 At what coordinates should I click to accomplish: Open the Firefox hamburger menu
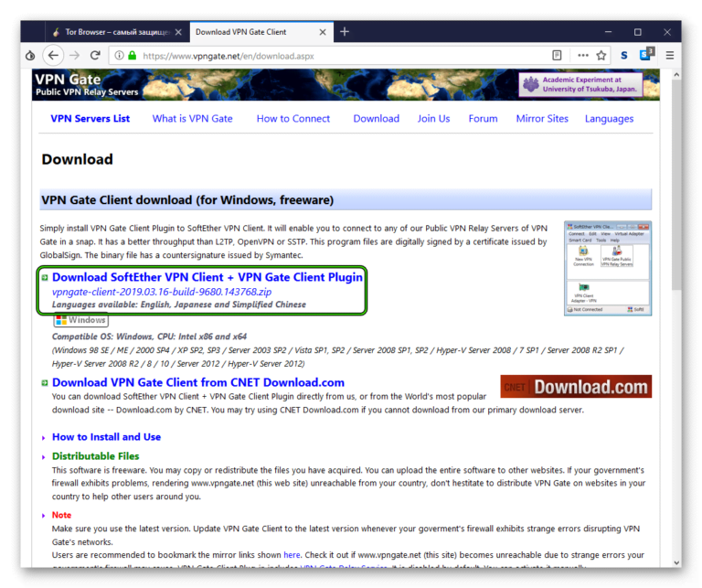[x=670, y=56]
